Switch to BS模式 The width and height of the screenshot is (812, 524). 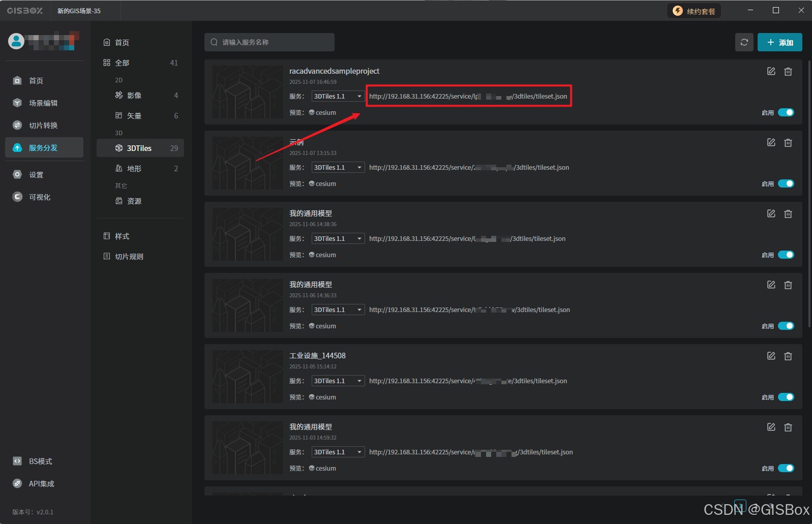44,461
